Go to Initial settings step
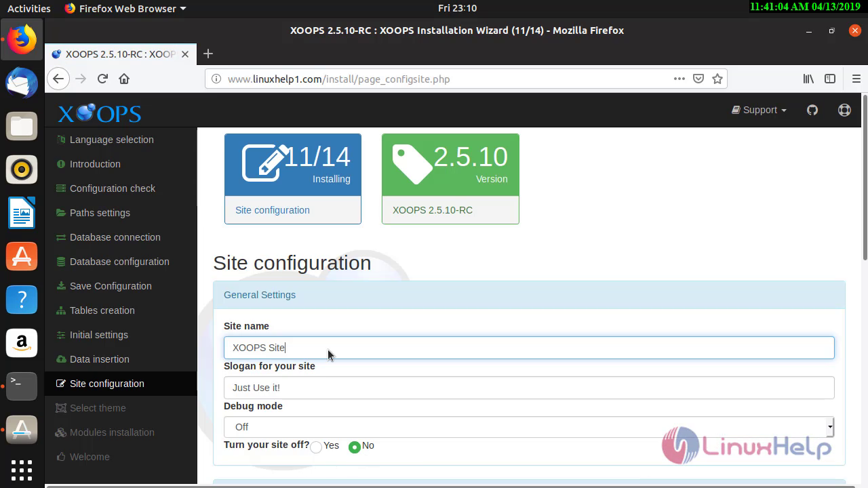Image resolution: width=868 pixels, height=488 pixels. click(99, 335)
